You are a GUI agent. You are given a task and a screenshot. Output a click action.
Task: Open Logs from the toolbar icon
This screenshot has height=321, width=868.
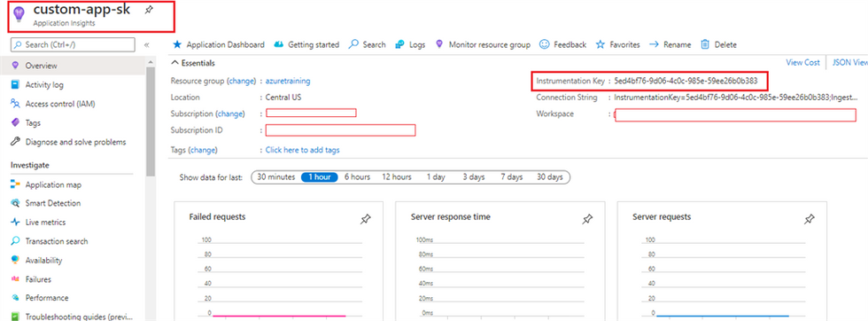(399, 44)
